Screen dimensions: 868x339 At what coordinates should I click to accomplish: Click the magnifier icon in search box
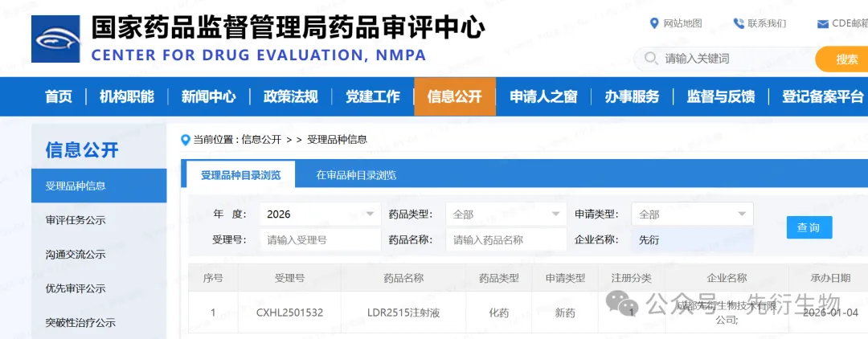pyautogui.click(x=651, y=59)
